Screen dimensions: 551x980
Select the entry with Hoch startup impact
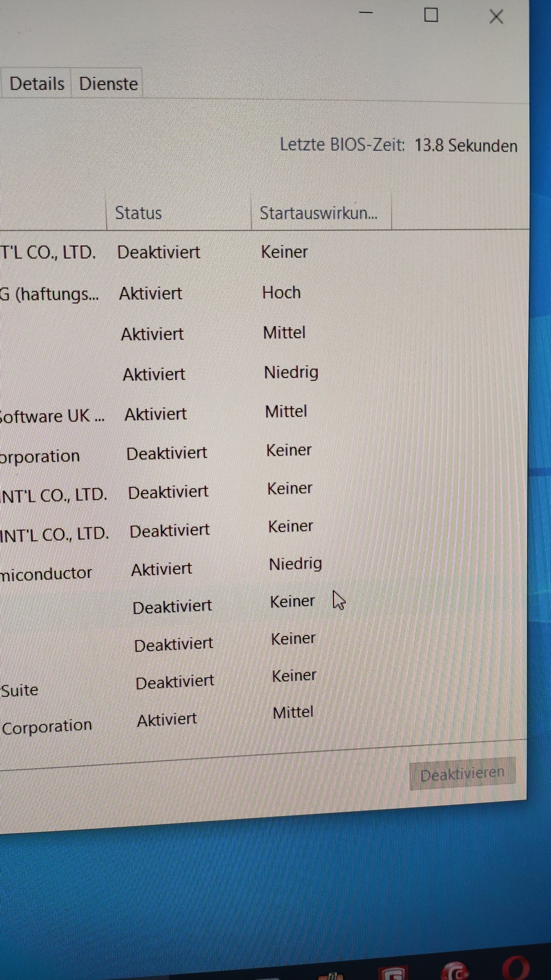coord(281,293)
